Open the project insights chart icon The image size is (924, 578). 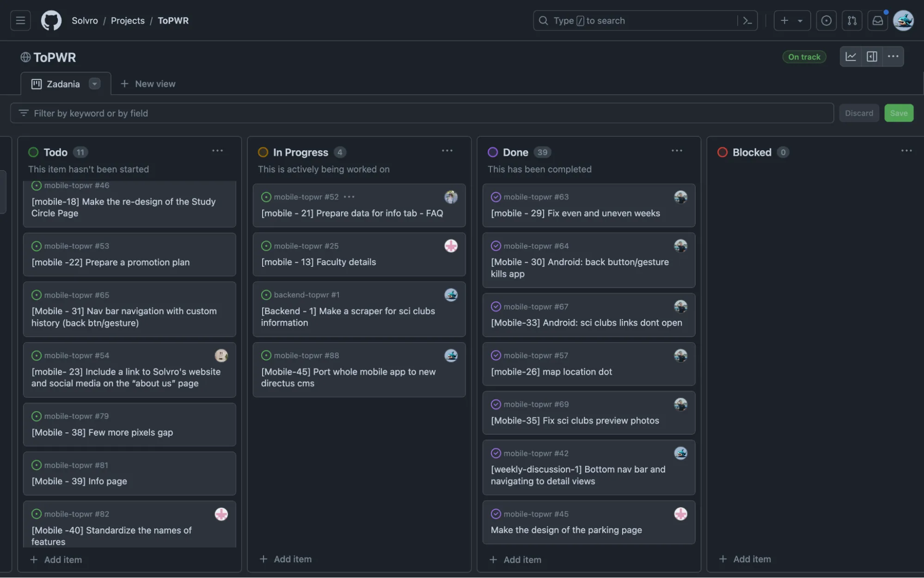click(x=851, y=56)
